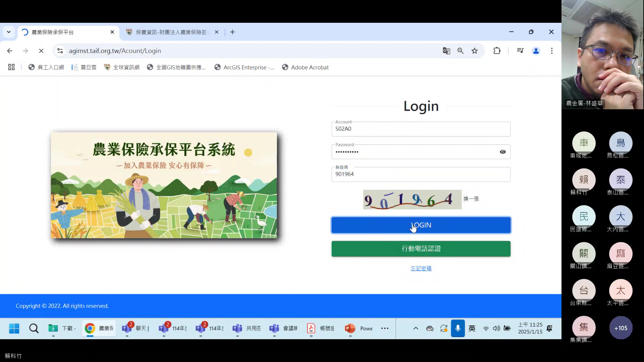Viewport: 644px width, 362px height.
Task: Open the volume speaker tray icon
Action: (x=496, y=328)
